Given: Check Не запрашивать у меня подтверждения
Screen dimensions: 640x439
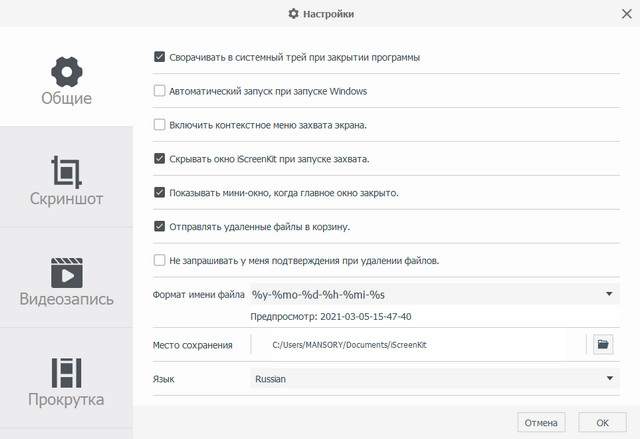Looking at the screenshot, I should point(159,260).
